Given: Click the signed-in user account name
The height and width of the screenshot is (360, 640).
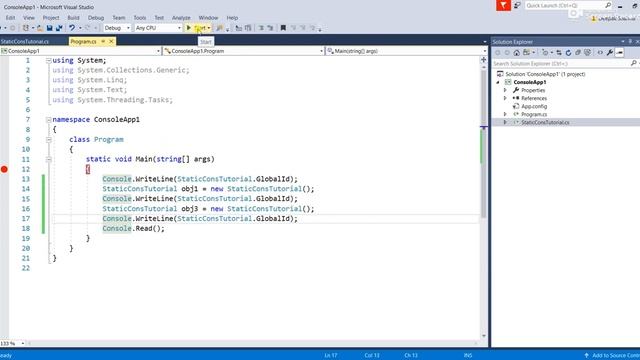Looking at the screenshot, I should [616, 18].
